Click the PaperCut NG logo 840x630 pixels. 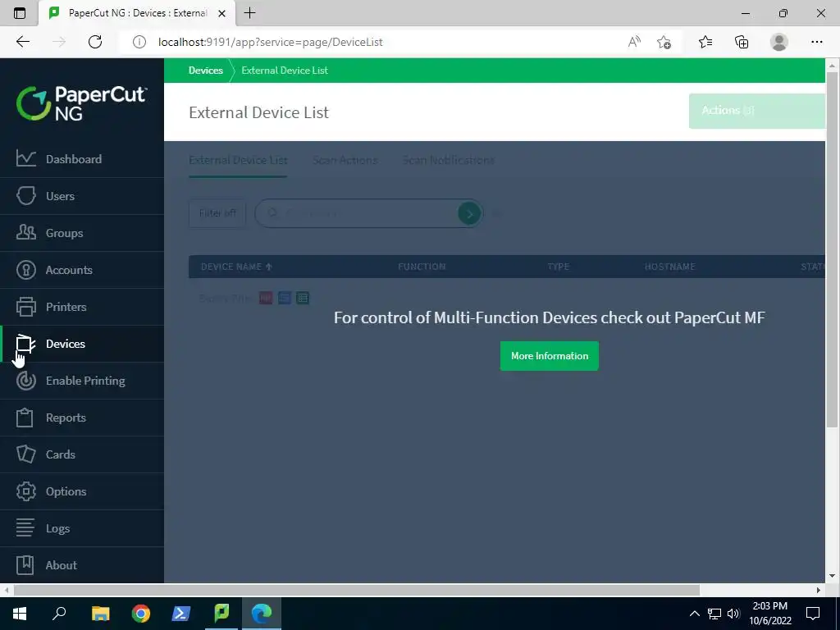(x=81, y=103)
